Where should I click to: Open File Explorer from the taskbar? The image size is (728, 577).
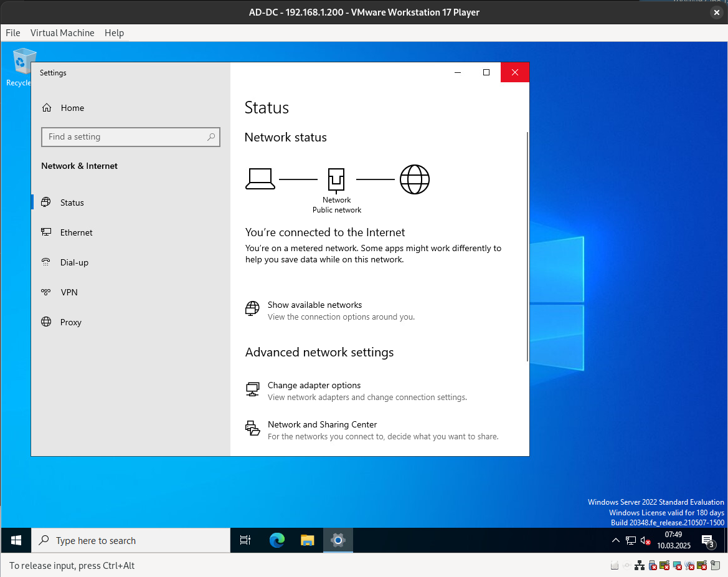(307, 540)
